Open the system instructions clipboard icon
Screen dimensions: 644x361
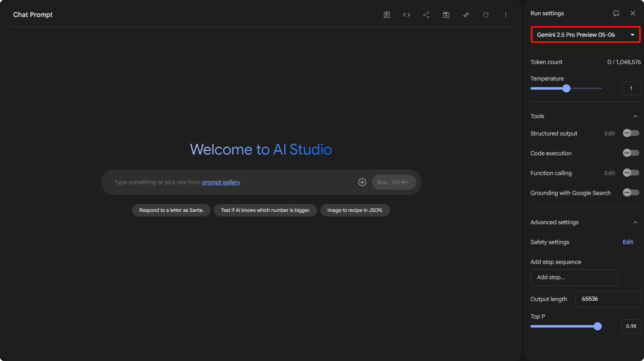387,15
